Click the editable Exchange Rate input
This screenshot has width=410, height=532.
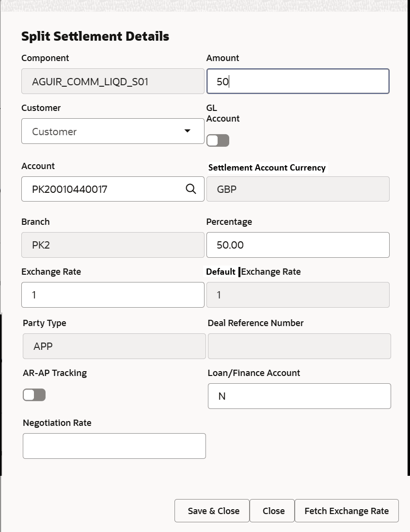pos(113,295)
